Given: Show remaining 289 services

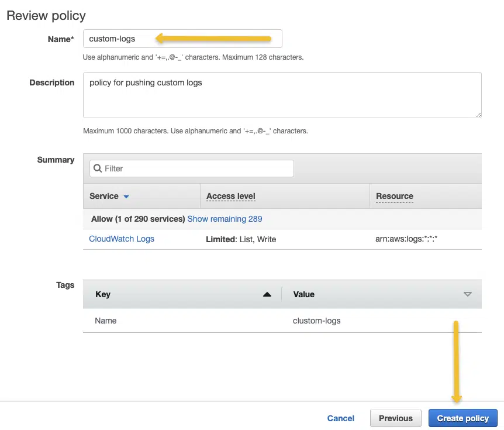Looking at the screenshot, I should 225,219.
